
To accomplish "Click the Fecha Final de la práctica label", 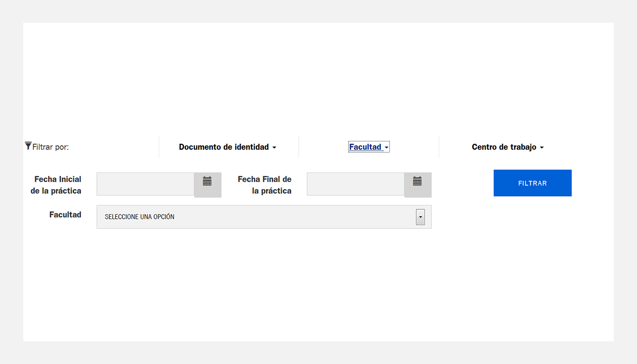I will pos(264,185).
